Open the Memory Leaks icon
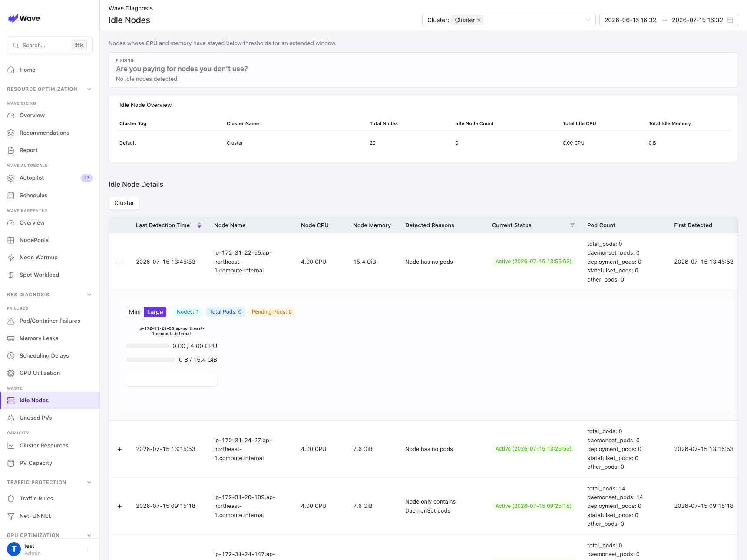 point(11,338)
